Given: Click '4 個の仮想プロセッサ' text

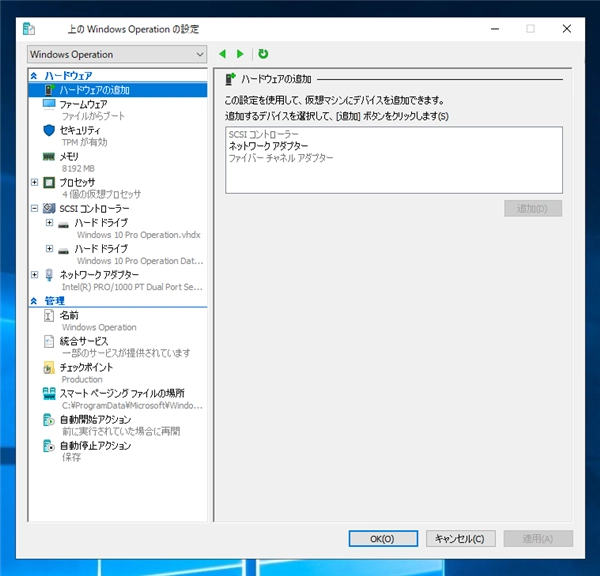Looking at the screenshot, I should pyautogui.click(x=101, y=194).
